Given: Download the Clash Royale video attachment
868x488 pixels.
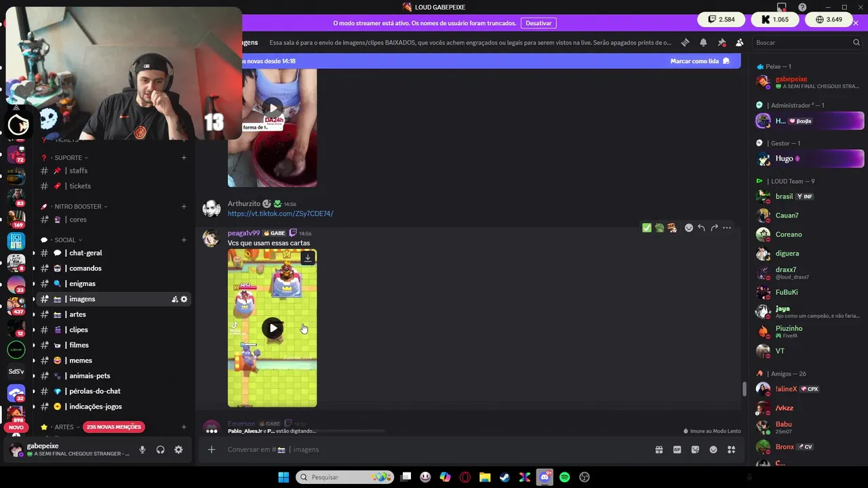Looking at the screenshot, I should pyautogui.click(x=308, y=258).
